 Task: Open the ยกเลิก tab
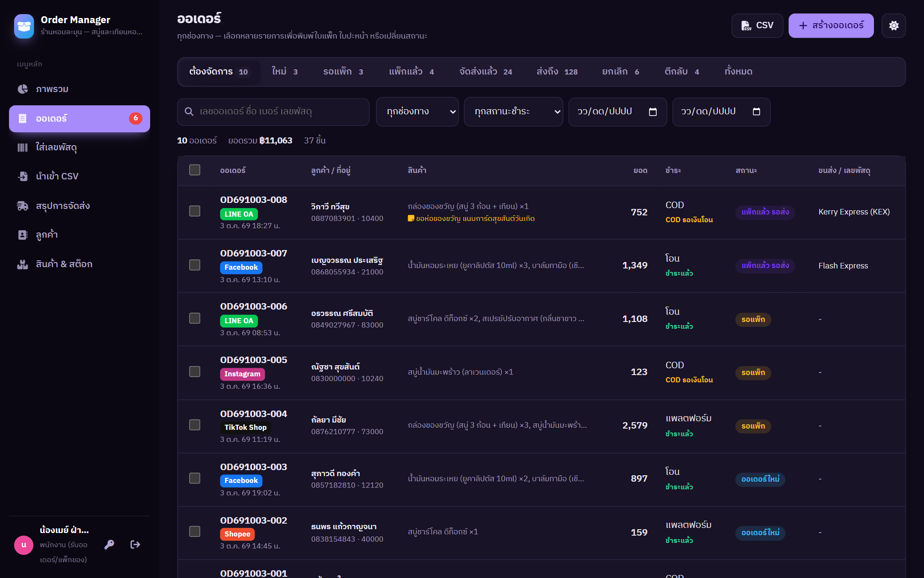(x=620, y=72)
